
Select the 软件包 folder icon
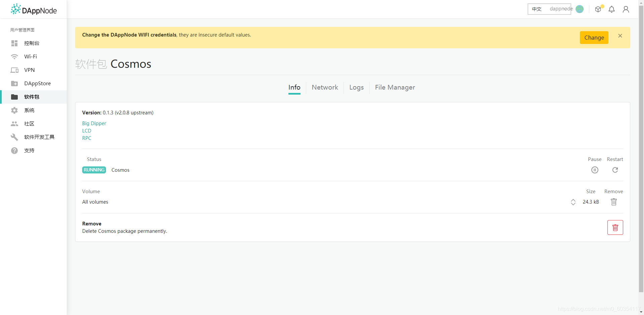[x=14, y=97]
